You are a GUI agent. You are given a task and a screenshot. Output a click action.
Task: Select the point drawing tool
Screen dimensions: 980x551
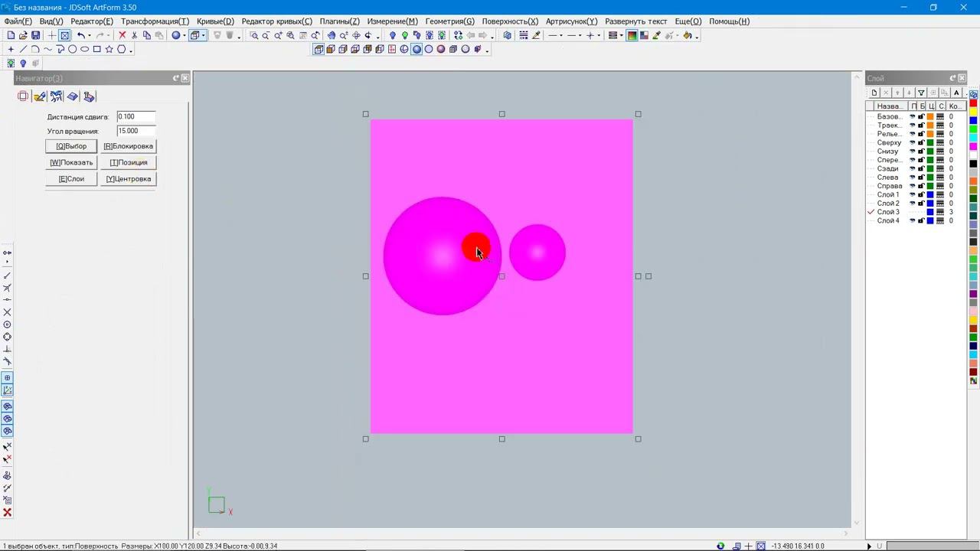[11, 49]
